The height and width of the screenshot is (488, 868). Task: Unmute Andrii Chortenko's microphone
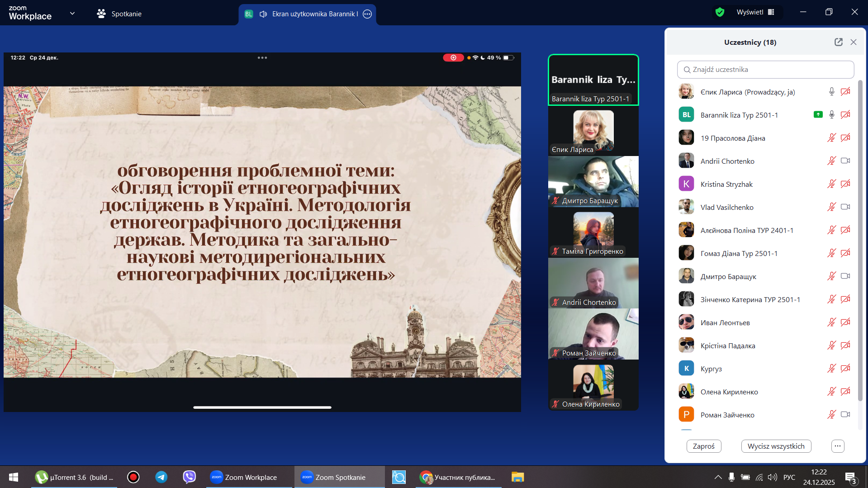click(831, 161)
